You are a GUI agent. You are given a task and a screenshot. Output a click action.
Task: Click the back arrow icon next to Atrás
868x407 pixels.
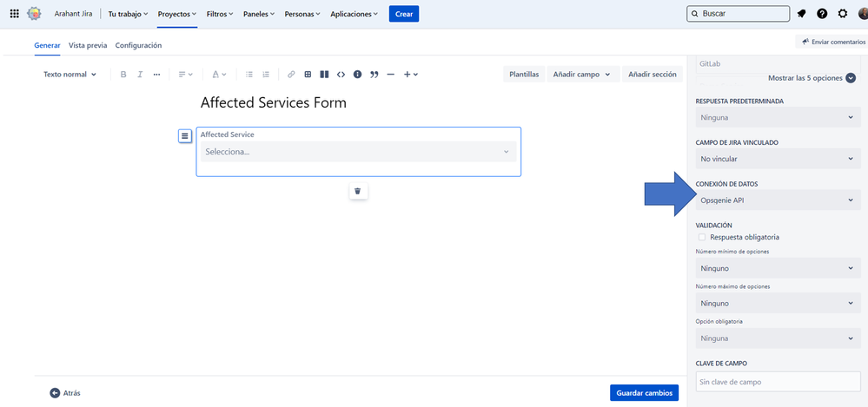tap(54, 393)
